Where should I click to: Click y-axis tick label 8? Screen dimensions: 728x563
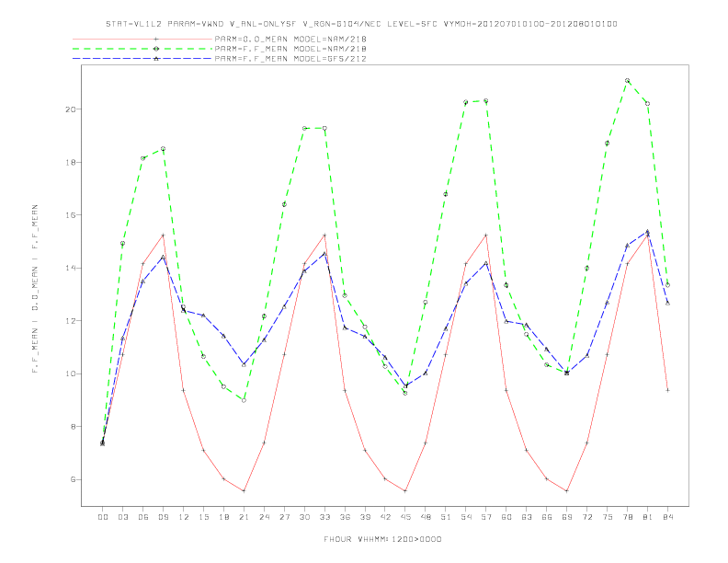[74, 427]
